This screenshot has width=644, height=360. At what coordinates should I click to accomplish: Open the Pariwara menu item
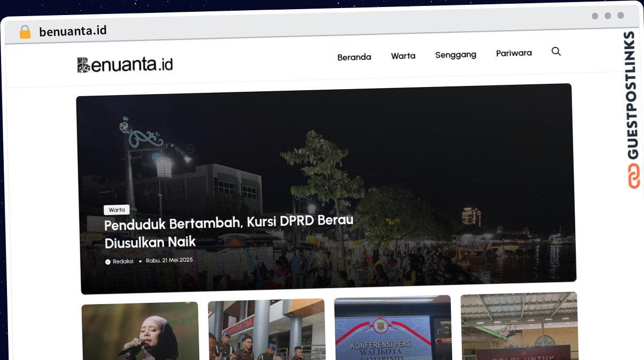coord(514,53)
